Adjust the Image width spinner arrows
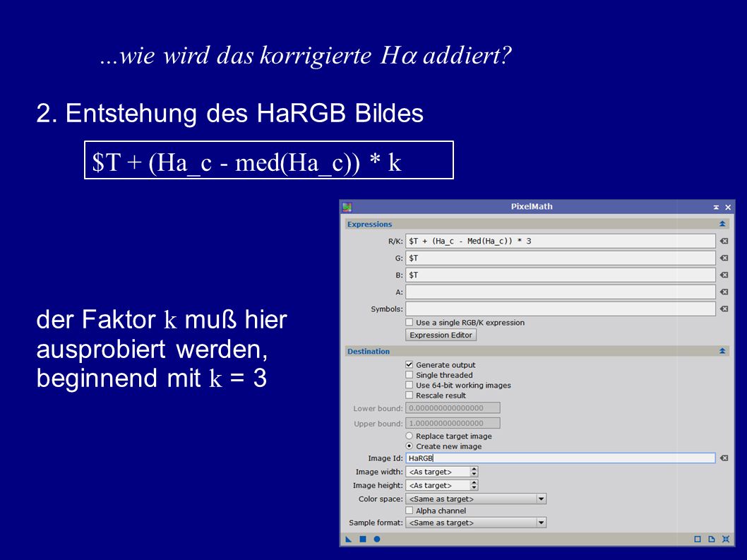 (474, 472)
